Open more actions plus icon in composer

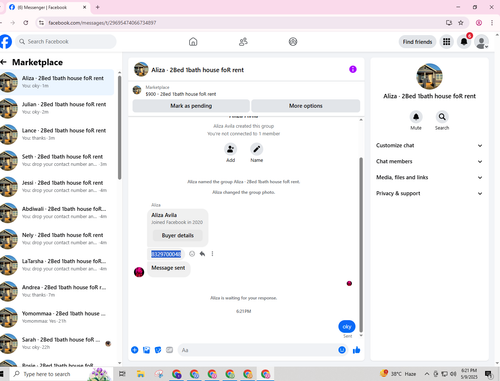click(x=135, y=350)
